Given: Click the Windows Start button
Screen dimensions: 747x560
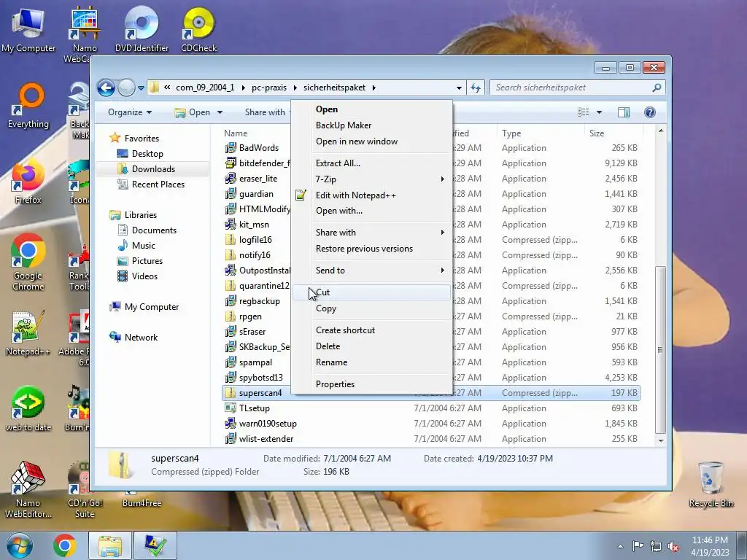Looking at the screenshot, I should pos(20,545).
